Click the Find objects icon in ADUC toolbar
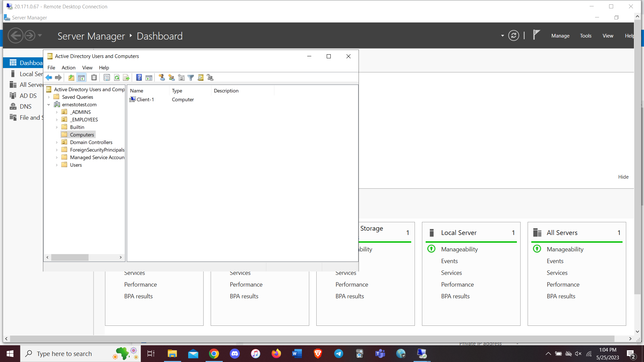The height and width of the screenshot is (362, 644). pyautogui.click(x=201, y=77)
